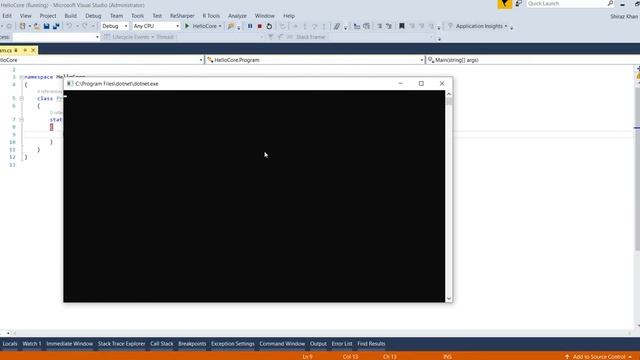The width and height of the screenshot is (640, 360).
Task: Open the Find Results tab
Action: pyautogui.click(x=371, y=344)
